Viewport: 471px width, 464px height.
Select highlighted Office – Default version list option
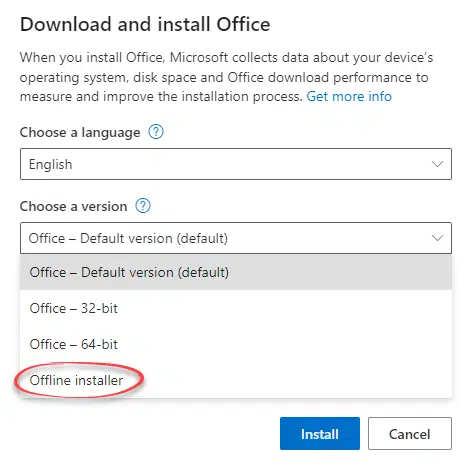[236, 272]
